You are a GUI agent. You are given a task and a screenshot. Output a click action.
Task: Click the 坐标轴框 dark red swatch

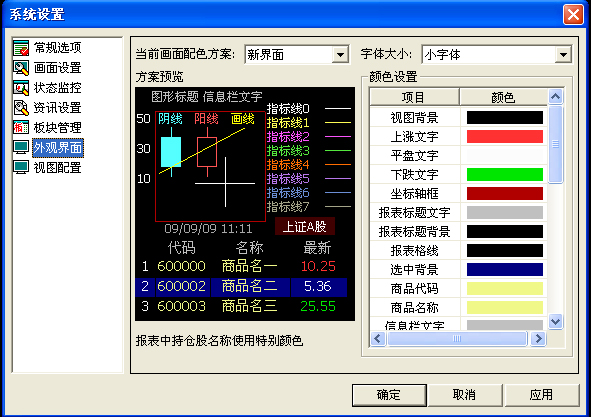click(505, 193)
